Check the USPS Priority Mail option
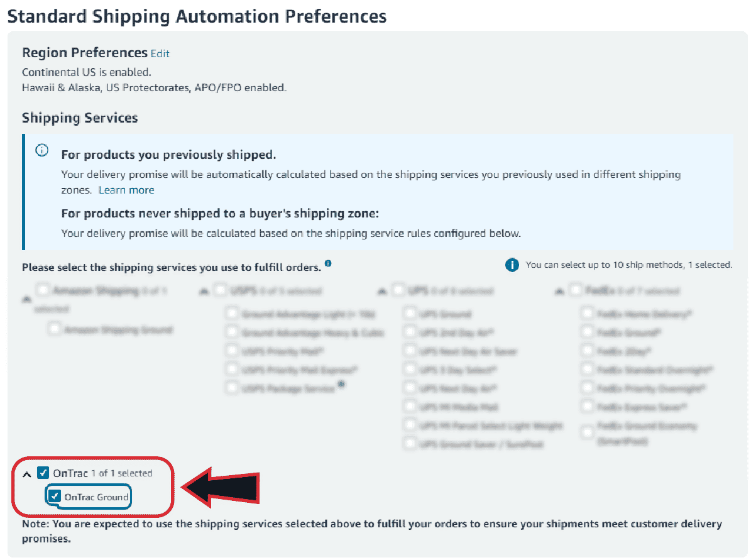Screen dimensions: 756x560 pos(233,351)
